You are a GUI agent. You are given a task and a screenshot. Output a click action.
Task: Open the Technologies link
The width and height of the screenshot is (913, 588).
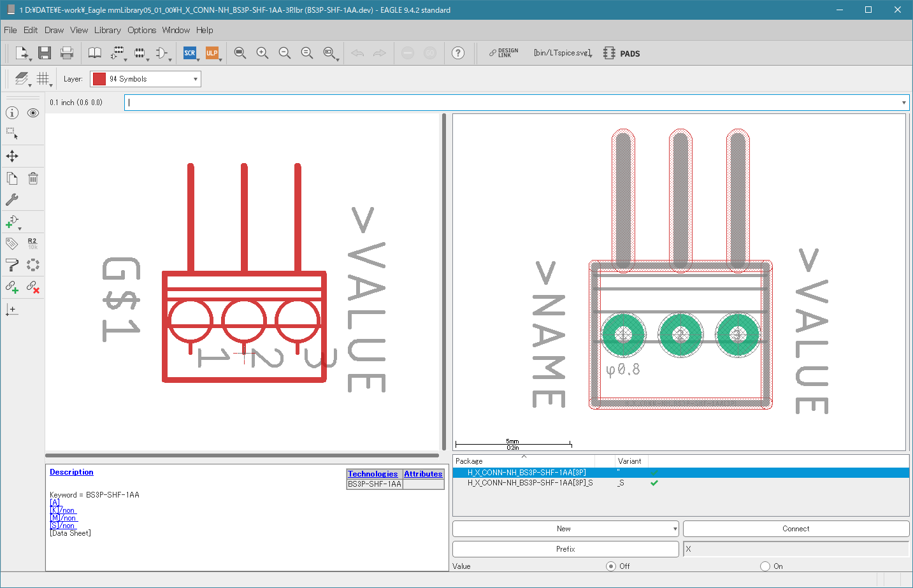373,474
